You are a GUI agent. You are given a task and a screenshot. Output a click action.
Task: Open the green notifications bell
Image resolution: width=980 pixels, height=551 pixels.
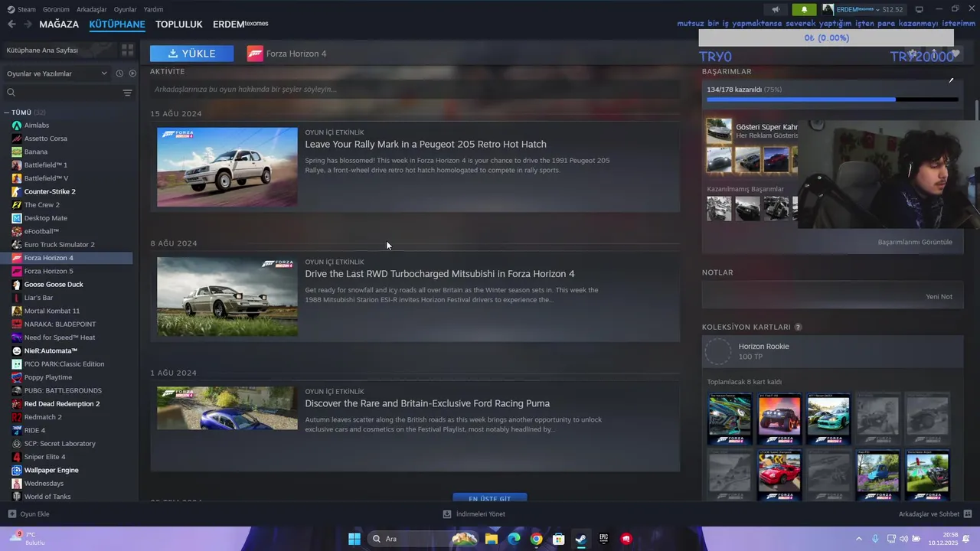804,9
